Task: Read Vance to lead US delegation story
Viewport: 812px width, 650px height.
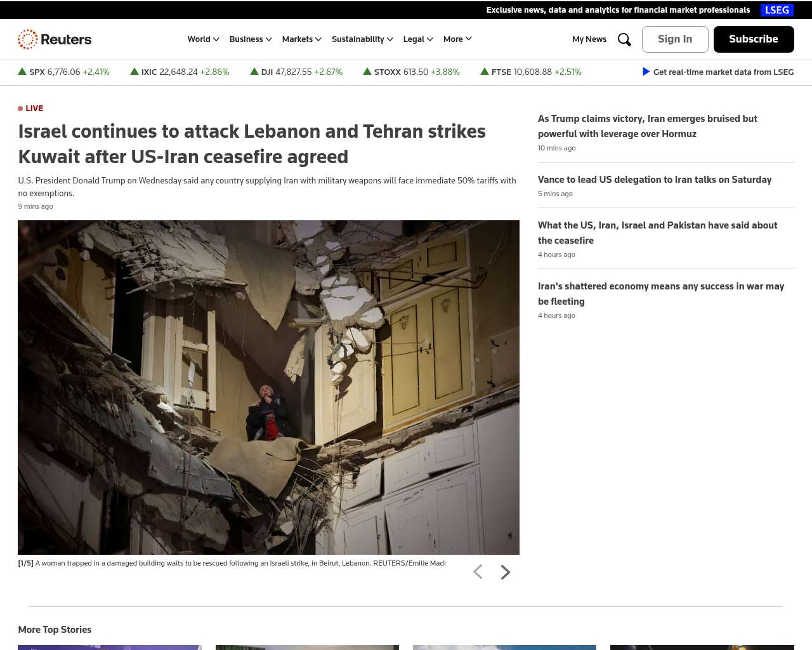Action: tap(654, 180)
